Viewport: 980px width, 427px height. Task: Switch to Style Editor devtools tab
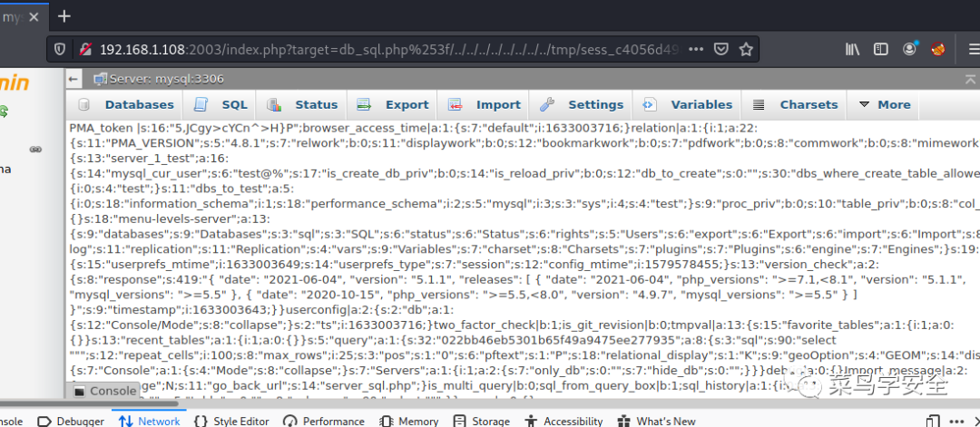click(232, 422)
